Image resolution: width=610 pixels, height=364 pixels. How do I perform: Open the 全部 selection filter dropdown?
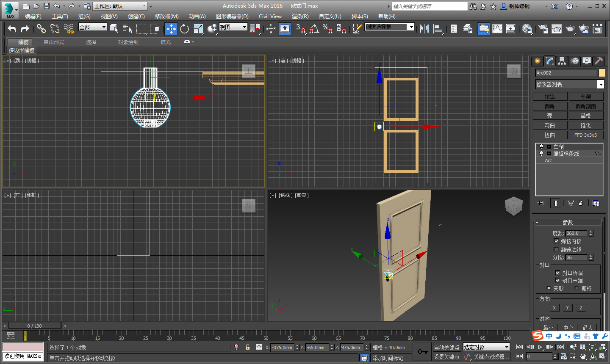tap(92, 27)
